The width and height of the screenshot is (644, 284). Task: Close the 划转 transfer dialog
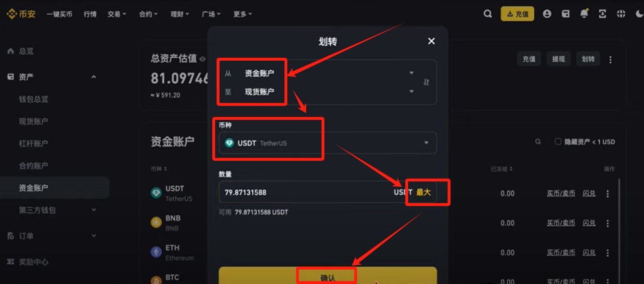[x=431, y=41]
